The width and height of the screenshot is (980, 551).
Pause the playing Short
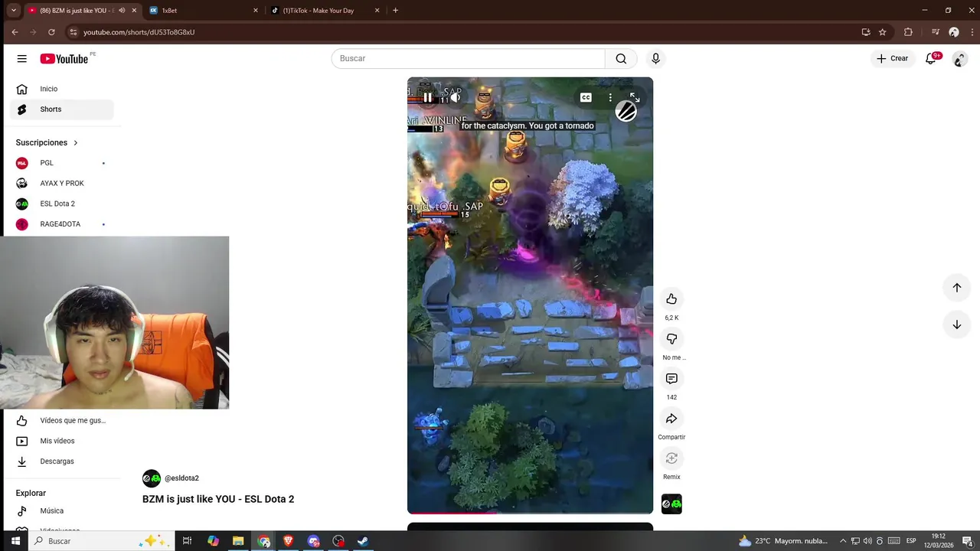click(x=427, y=97)
